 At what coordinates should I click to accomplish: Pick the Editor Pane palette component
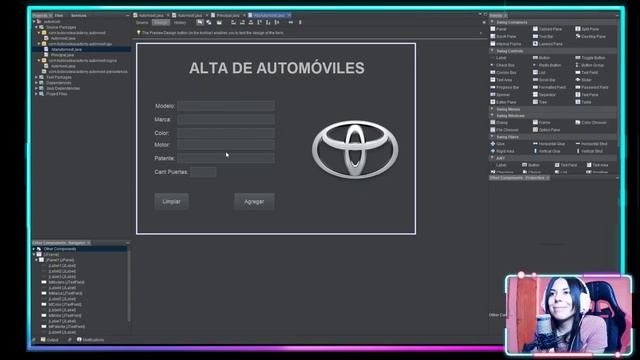[x=503, y=102]
